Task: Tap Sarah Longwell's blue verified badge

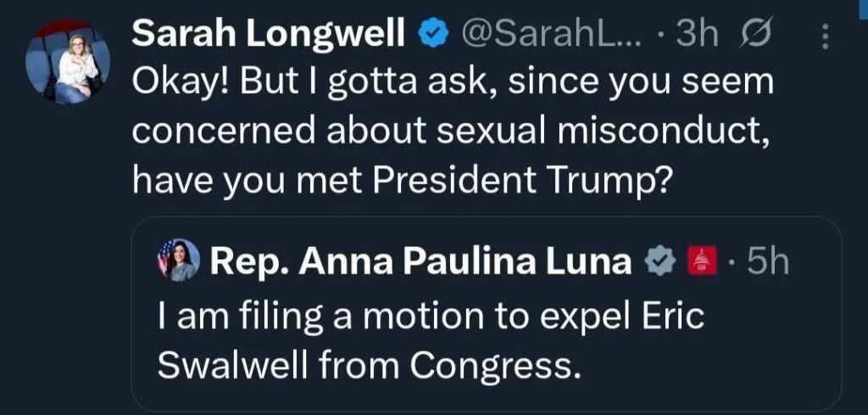Action: (x=435, y=35)
